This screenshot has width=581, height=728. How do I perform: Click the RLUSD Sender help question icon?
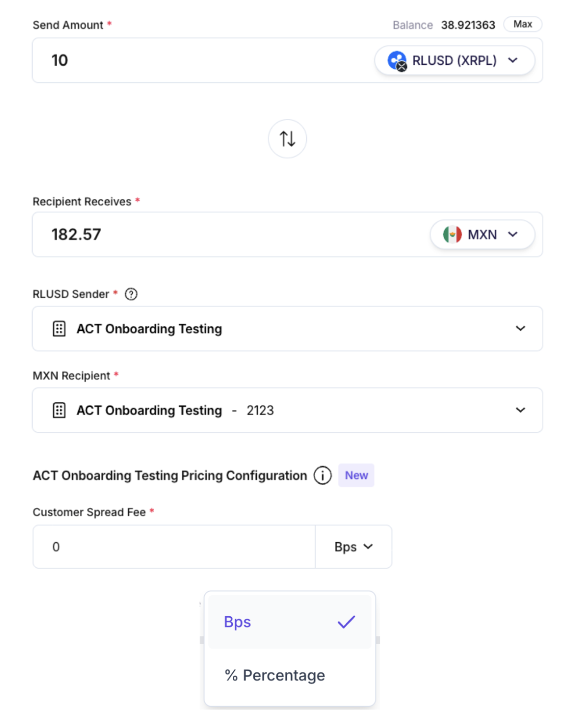pyautogui.click(x=131, y=294)
